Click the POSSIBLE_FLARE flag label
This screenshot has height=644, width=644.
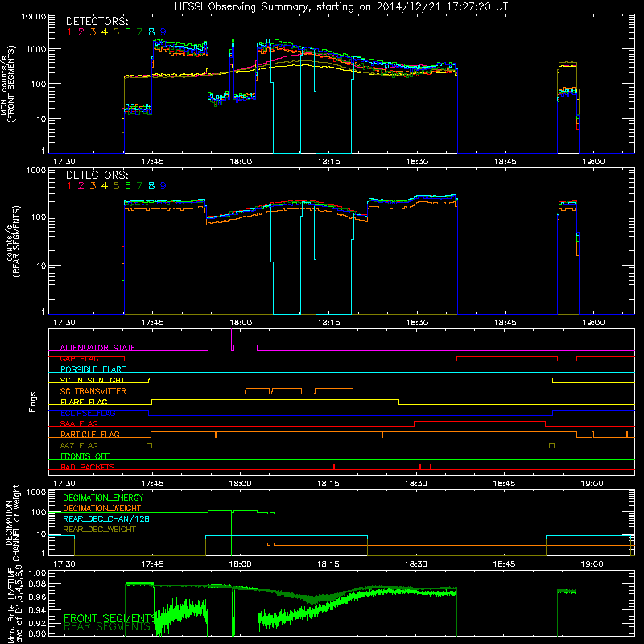pos(93,369)
